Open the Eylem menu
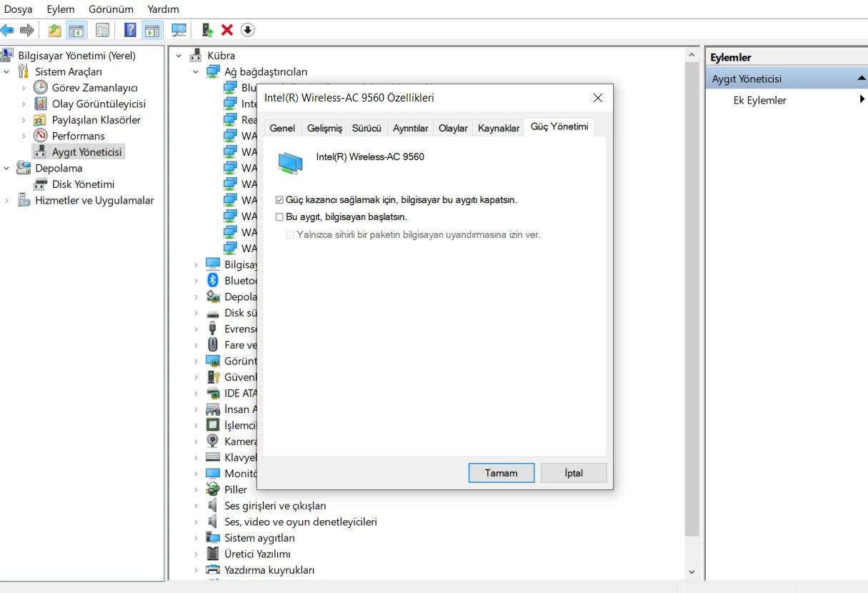Viewport: 868px width, 593px height. [x=61, y=9]
